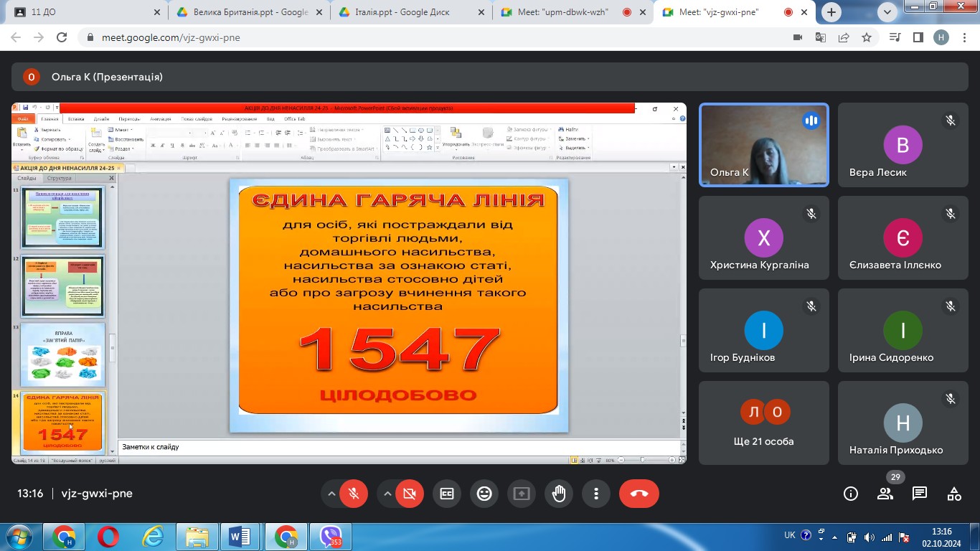Leave the call with the red button
The height and width of the screenshot is (551, 980).
[639, 494]
